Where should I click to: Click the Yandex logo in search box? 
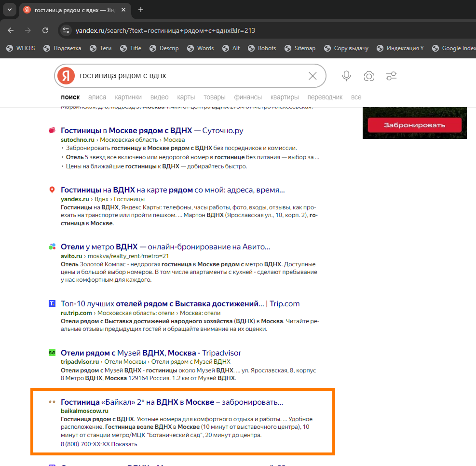66,76
